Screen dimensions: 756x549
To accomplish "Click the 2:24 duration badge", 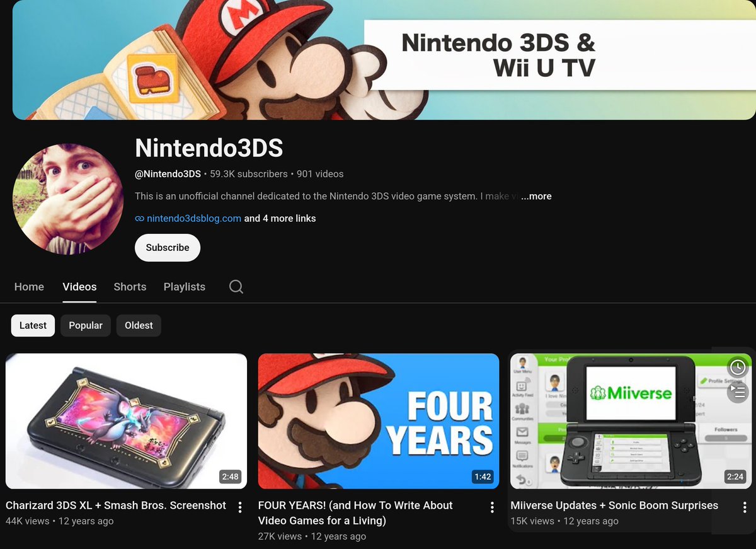I will pyautogui.click(x=735, y=477).
